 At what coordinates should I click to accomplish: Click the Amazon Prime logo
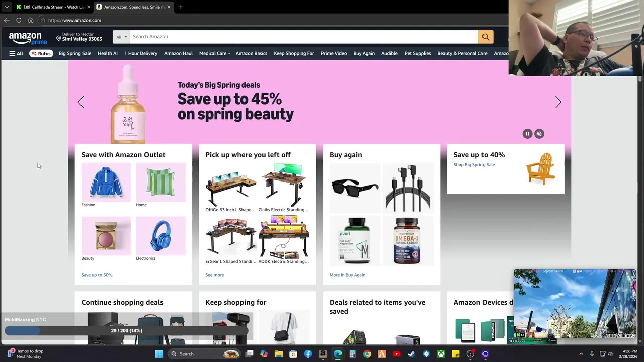(28, 38)
